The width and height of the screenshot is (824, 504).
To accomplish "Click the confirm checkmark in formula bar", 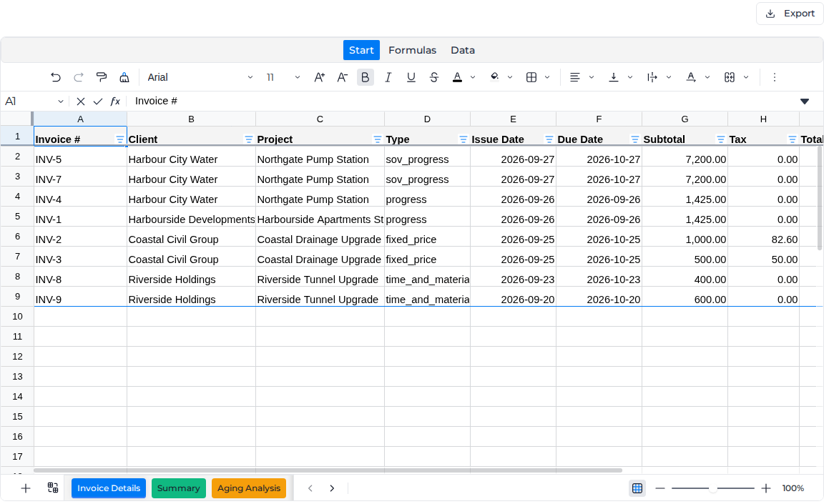I will pyautogui.click(x=98, y=102).
